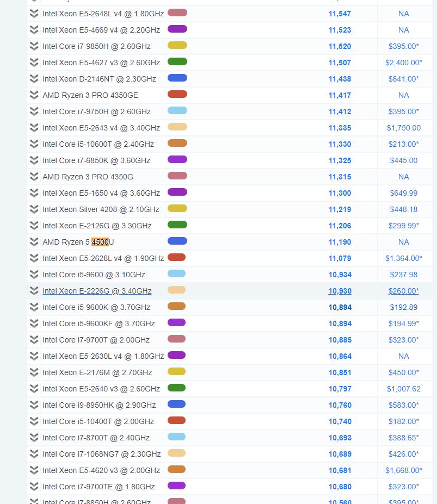Expand the Intel Core i9-8950HK row chevron

pyautogui.click(x=34, y=405)
